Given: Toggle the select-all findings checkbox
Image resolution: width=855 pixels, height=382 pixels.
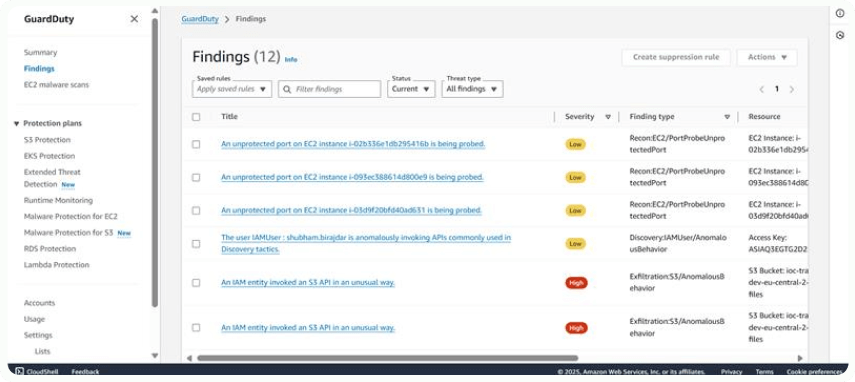Looking at the screenshot, I should [x=196, y=117].
